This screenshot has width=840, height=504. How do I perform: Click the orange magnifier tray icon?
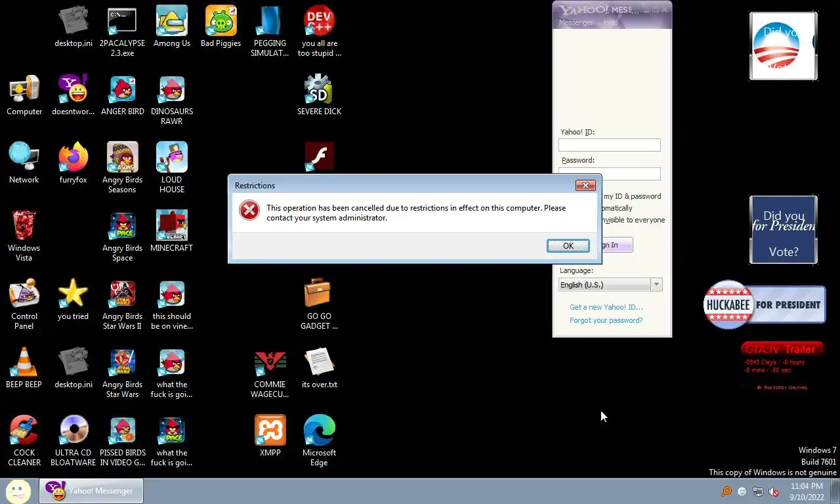coord(726,492)
